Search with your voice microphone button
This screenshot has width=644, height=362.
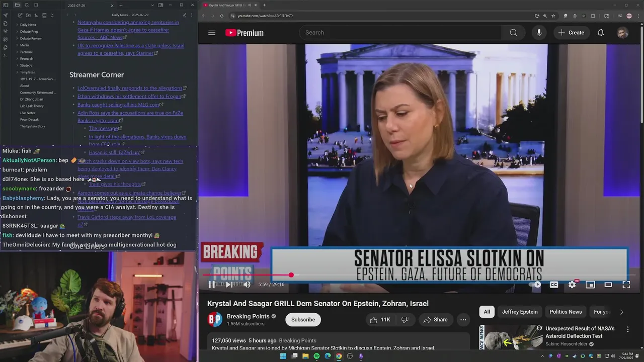[x=539, y=33]
